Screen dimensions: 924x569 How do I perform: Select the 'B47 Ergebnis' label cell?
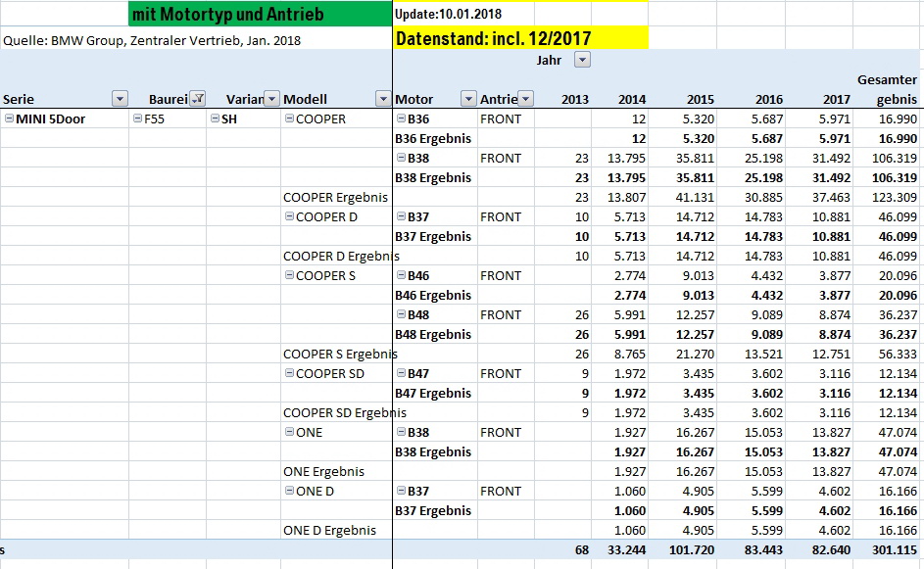(x=433, y=393)
